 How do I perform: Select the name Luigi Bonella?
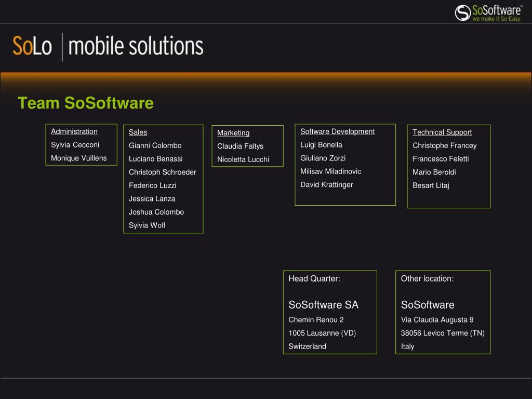(321, 145)
